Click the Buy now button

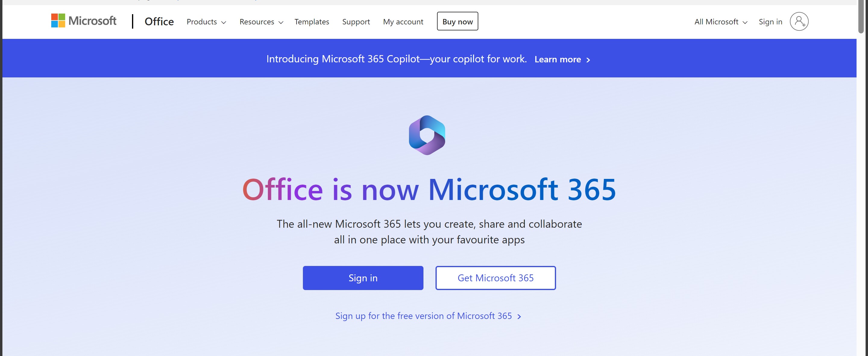(x=457, y=21)
